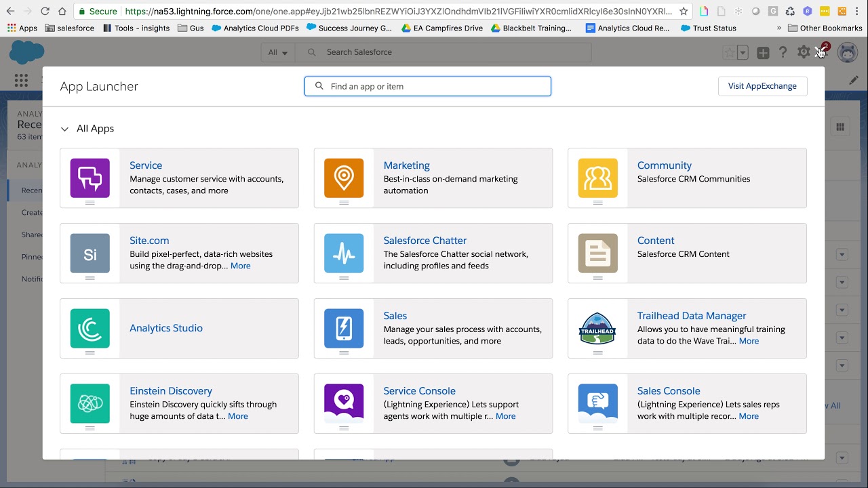Open the Analytics Studio app icon

pos(90,329)
